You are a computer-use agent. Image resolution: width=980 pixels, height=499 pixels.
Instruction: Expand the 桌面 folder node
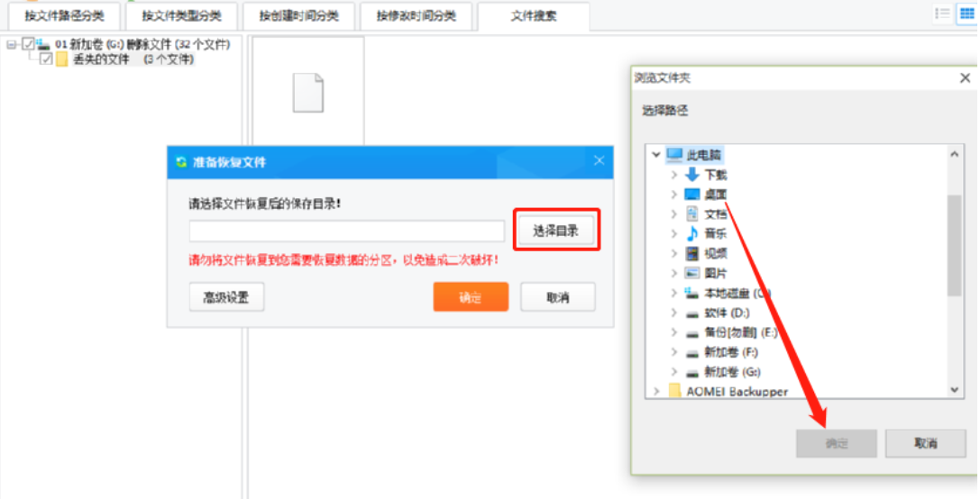click(673, 195)
